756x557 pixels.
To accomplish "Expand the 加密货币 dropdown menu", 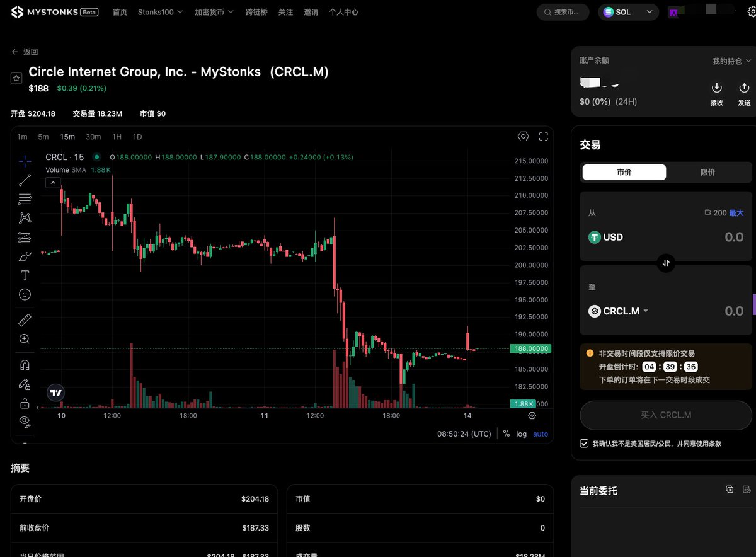I will pos(214,12).
